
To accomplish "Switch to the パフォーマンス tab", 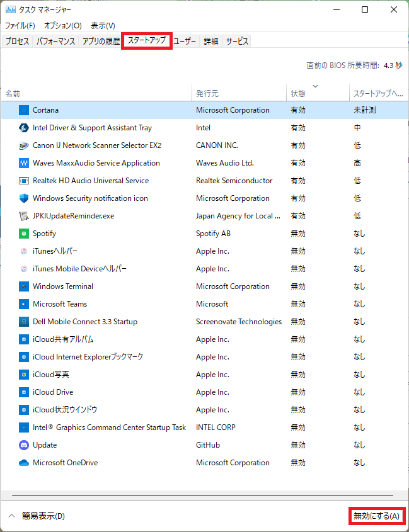I will [x=55, y=42].
